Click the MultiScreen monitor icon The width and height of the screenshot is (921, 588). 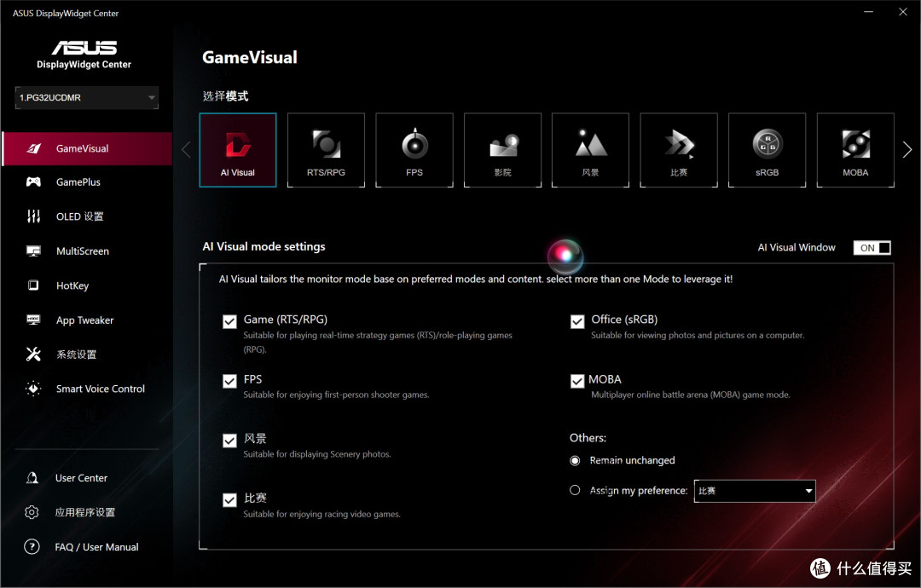[33, 251]
